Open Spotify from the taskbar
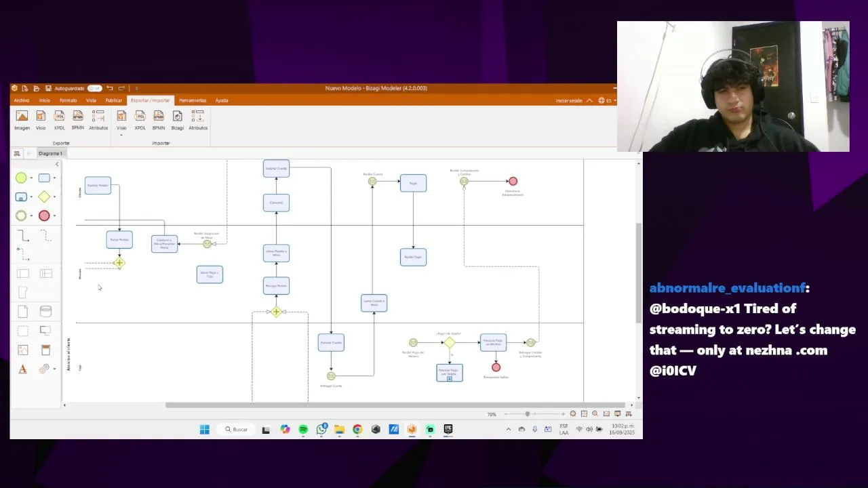The height and width of the screenshot is (488, 868). click(303, 429)
